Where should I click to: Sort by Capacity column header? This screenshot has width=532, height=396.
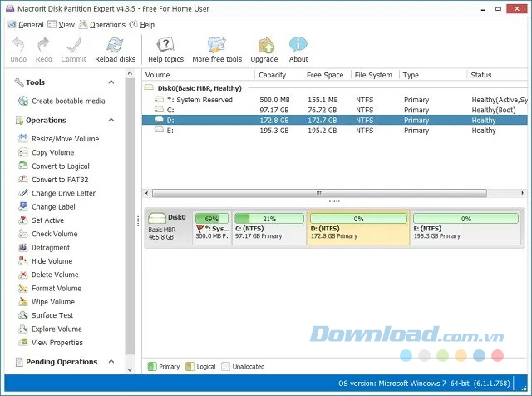[278, 75]
